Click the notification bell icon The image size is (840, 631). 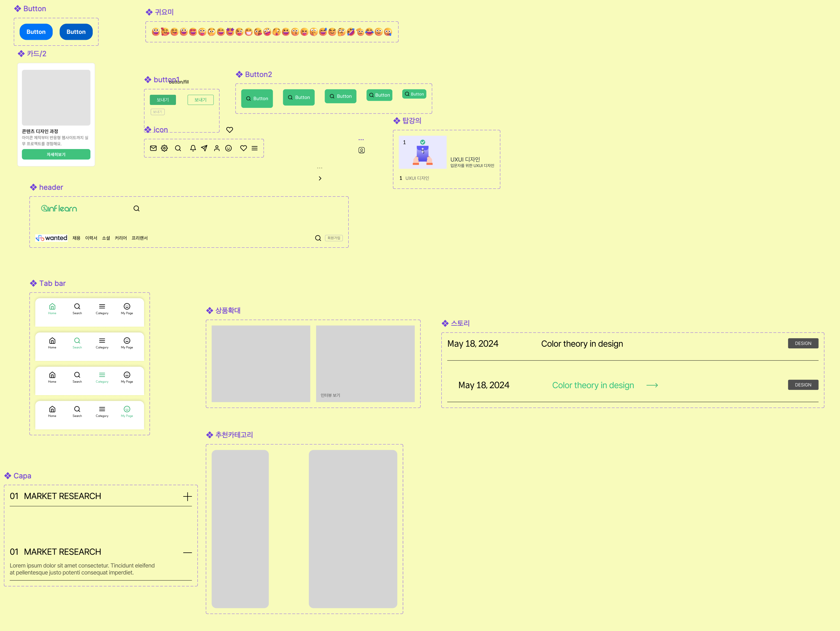click(193, 148)
